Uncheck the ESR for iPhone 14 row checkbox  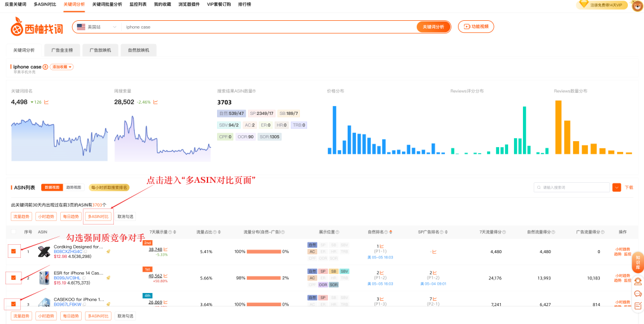click(x=14, y=278)
